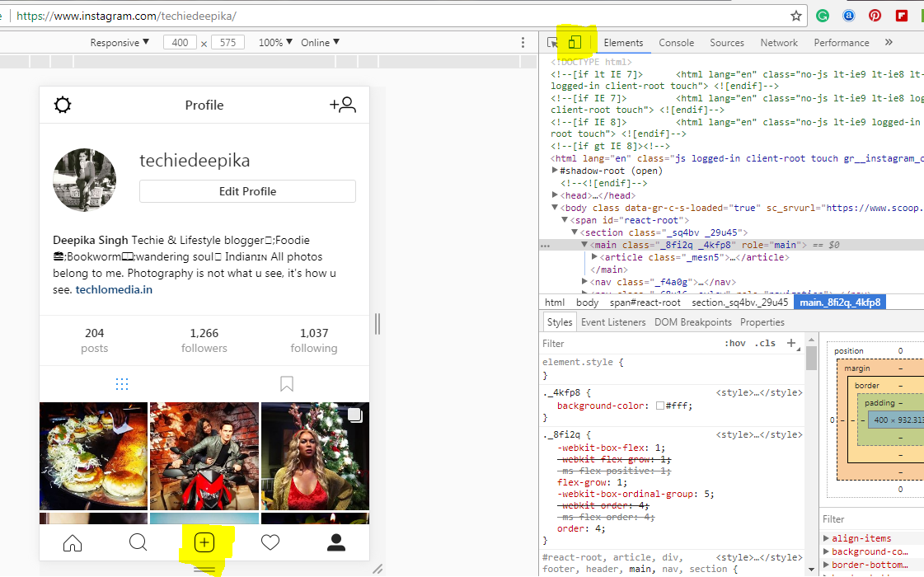The width and height of the screenshot is (924, 577).
Task: Expand border-bottom computed property
Action: tap(826, 565)
